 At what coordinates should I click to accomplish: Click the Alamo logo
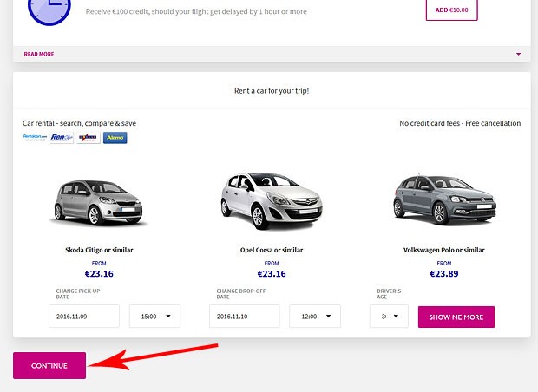click(115, 138)
